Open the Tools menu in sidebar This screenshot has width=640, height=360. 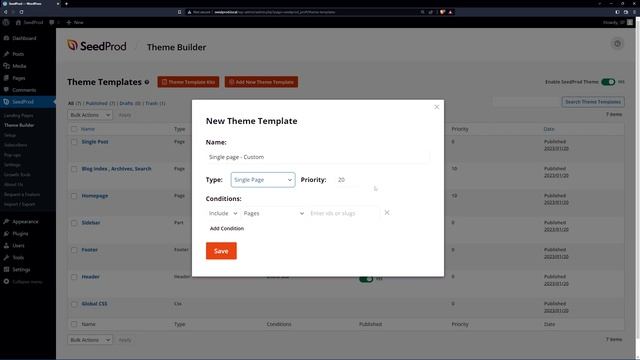click(18, 258)
